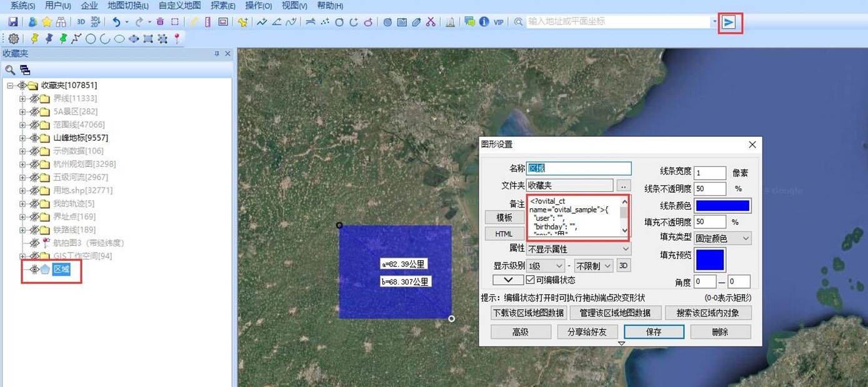868x387 pixels.
Task: Click the blue arrow go-to-location button
Action: click(729, 23)
